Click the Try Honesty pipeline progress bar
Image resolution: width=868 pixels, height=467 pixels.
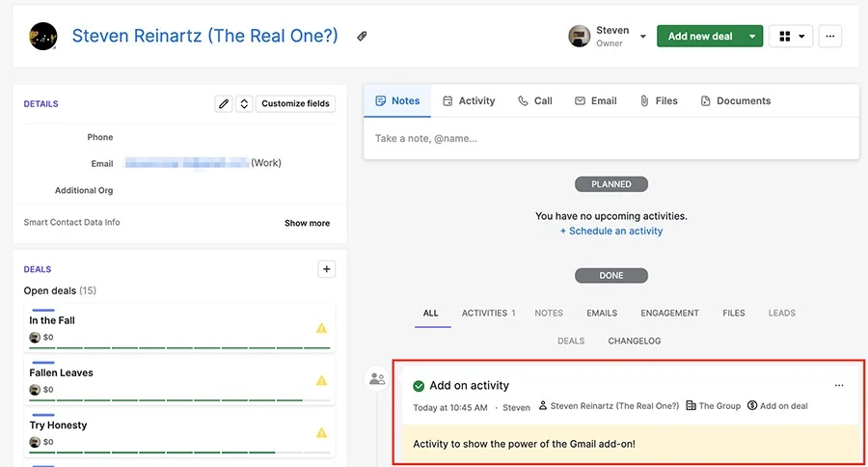tap(179, 453)
